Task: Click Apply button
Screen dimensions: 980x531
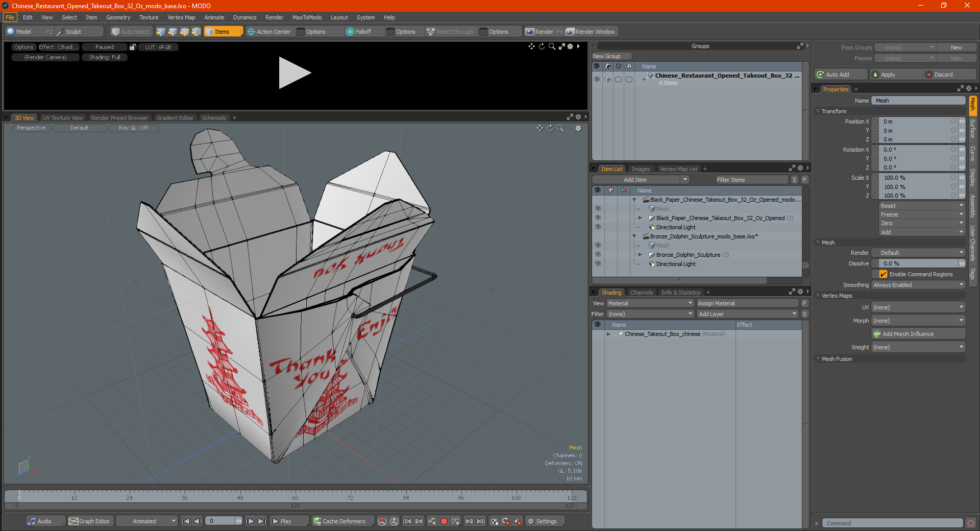Action: click(896, 75)
